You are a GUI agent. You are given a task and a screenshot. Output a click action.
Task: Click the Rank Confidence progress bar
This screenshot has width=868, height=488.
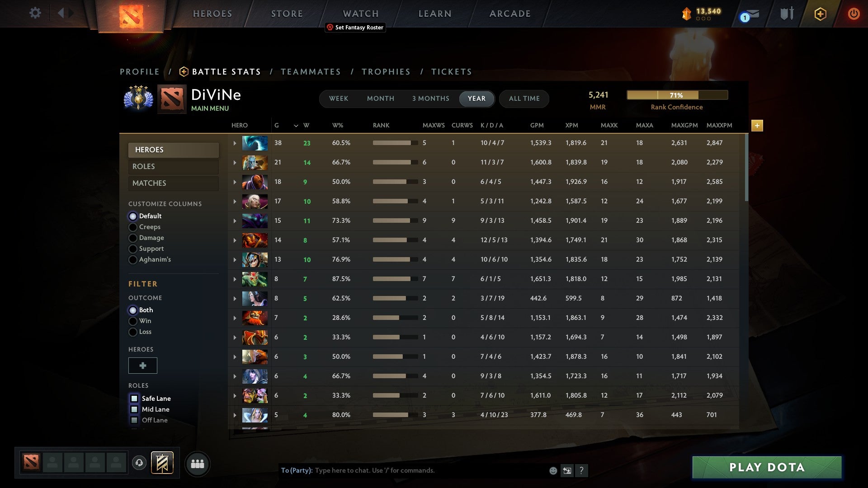tap(677, 95)
